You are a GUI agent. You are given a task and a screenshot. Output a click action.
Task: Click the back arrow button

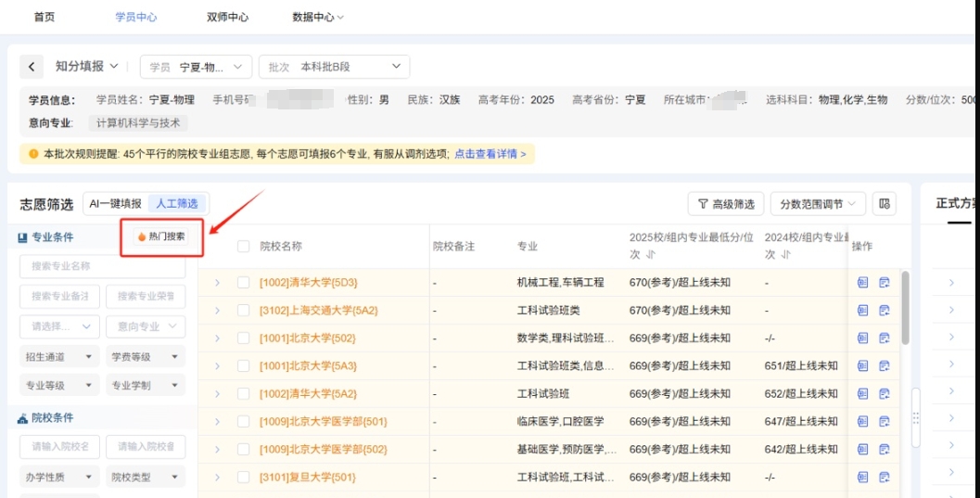pyautogui.click(x=32, y=66)
